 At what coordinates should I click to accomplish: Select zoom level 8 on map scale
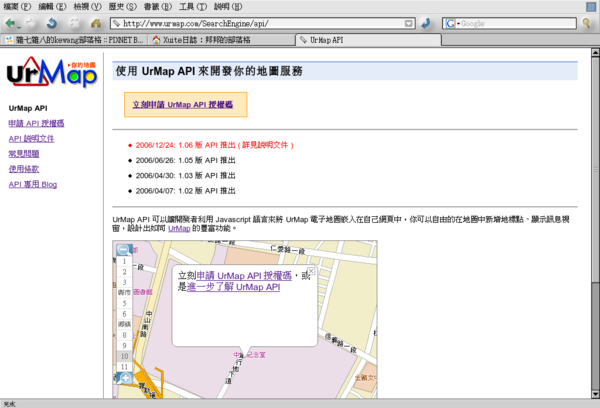coord(124,335)
